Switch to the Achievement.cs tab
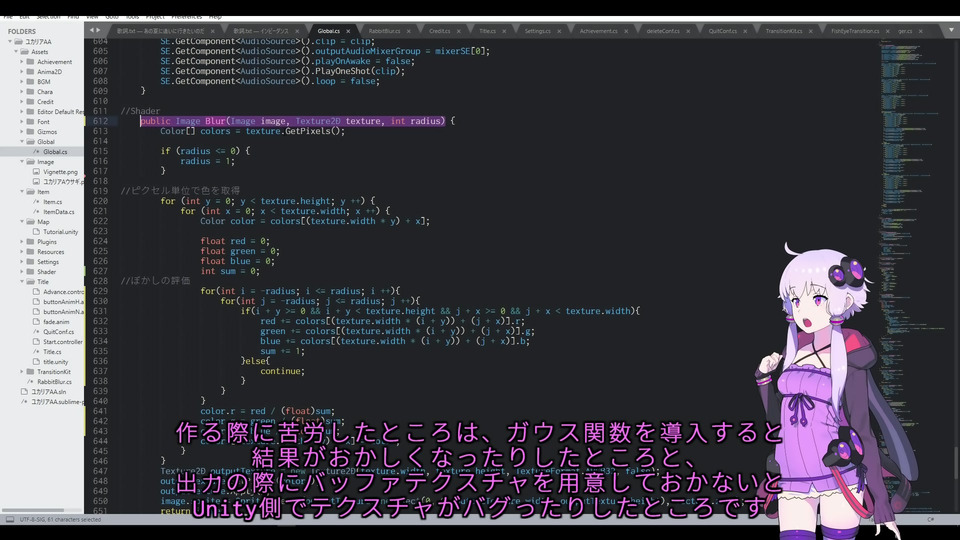Screen dimensions: 960x540 pos(599,31)
